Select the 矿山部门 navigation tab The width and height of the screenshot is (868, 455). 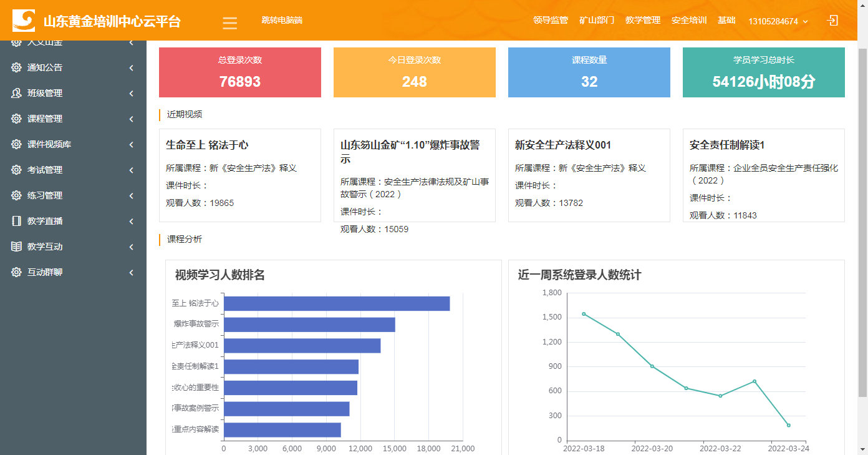click(x=597, y=19)
